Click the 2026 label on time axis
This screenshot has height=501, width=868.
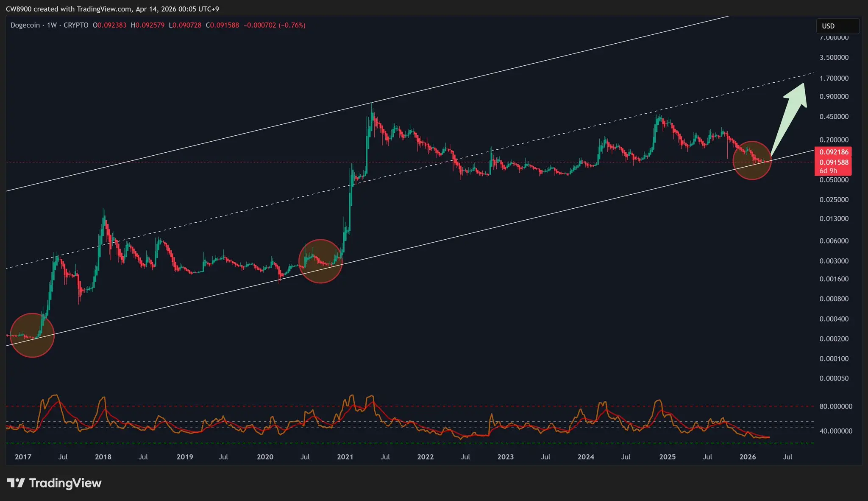pos(747,457)
